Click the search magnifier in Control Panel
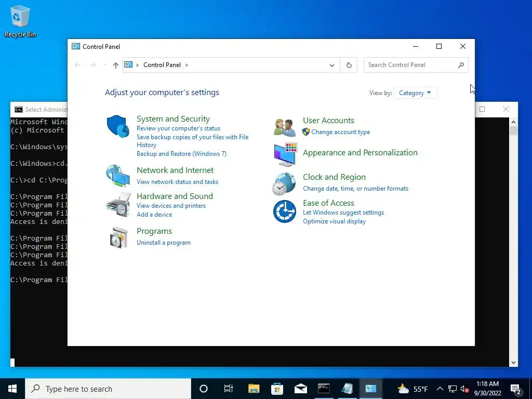This screenshot has width=532, height=399. click(x=461, y=65)
